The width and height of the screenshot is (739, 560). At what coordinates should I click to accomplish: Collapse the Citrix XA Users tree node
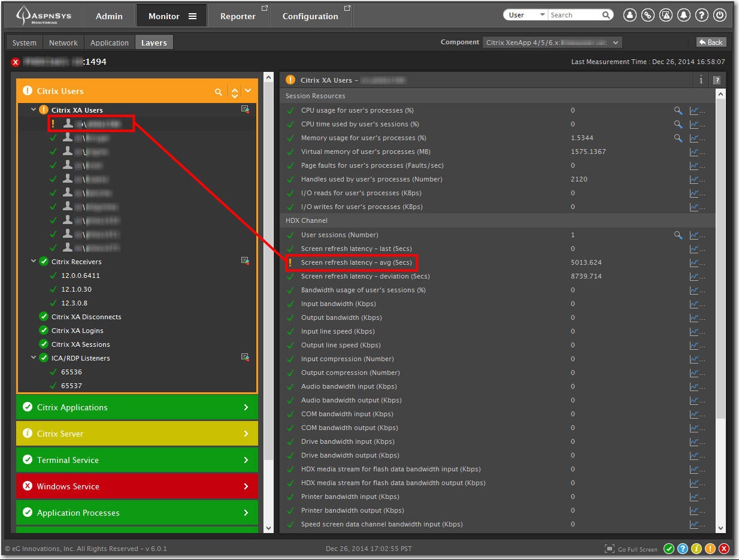34,110
